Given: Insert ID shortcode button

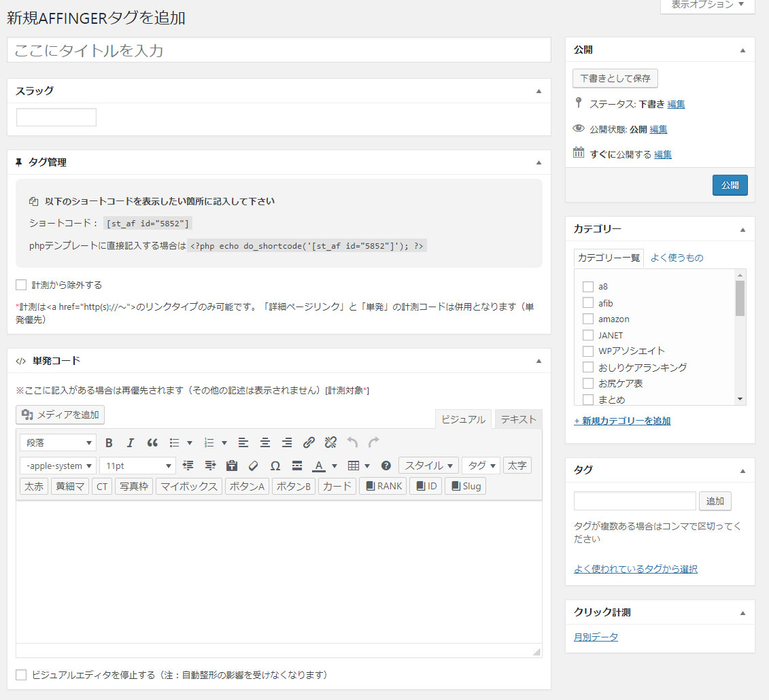Looking at the screenshot, I should point(426,486).
